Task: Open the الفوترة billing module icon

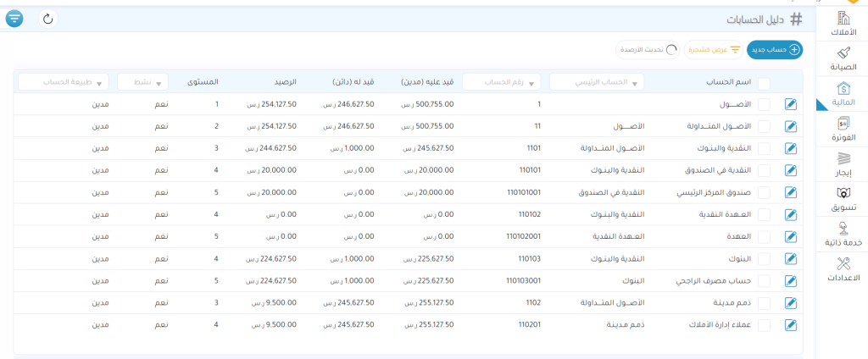Action: click(844, 124)
